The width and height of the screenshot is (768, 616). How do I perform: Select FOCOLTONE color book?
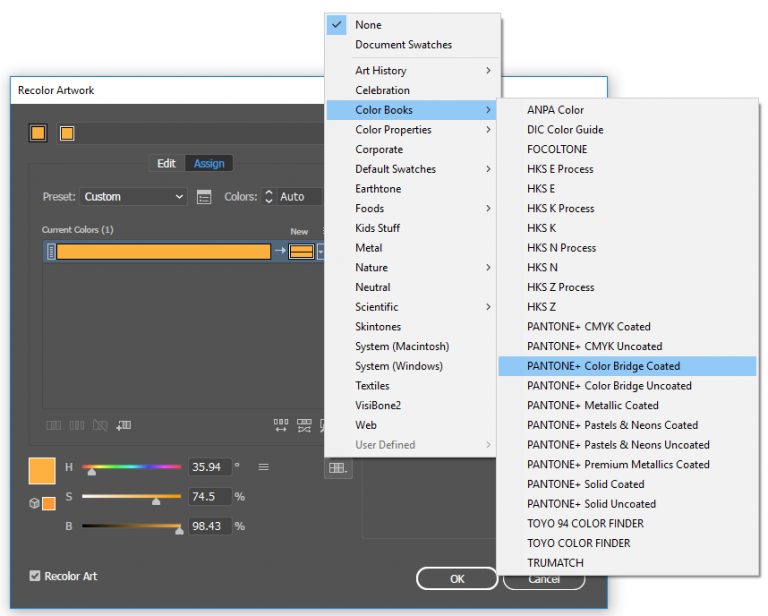coord(627,149)
